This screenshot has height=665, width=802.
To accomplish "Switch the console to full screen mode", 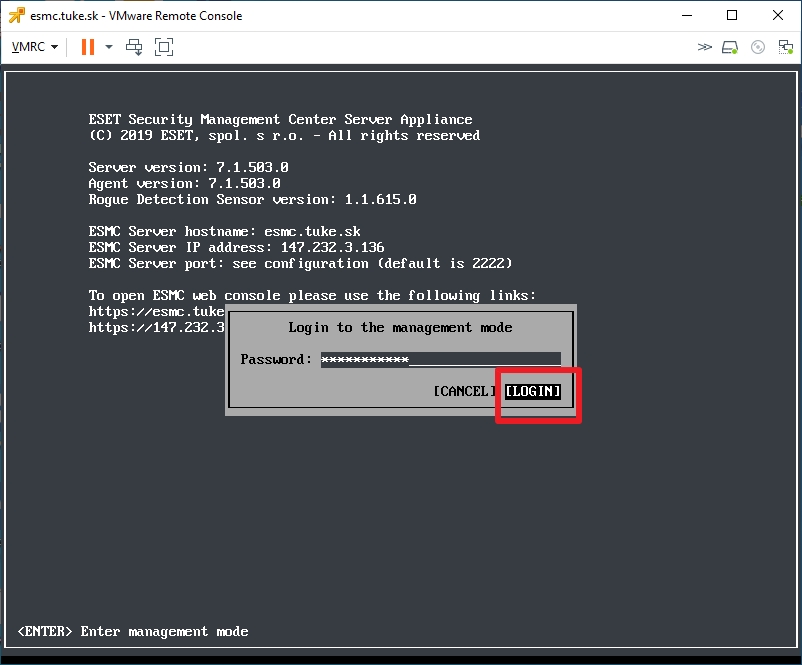I will (x=164, y=47).
